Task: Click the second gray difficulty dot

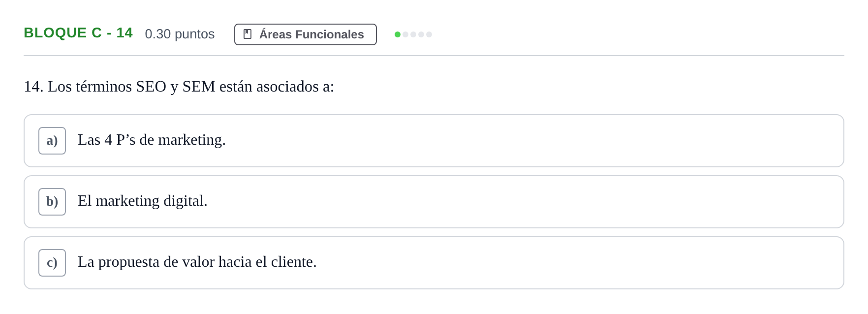Action: point(405,34)
